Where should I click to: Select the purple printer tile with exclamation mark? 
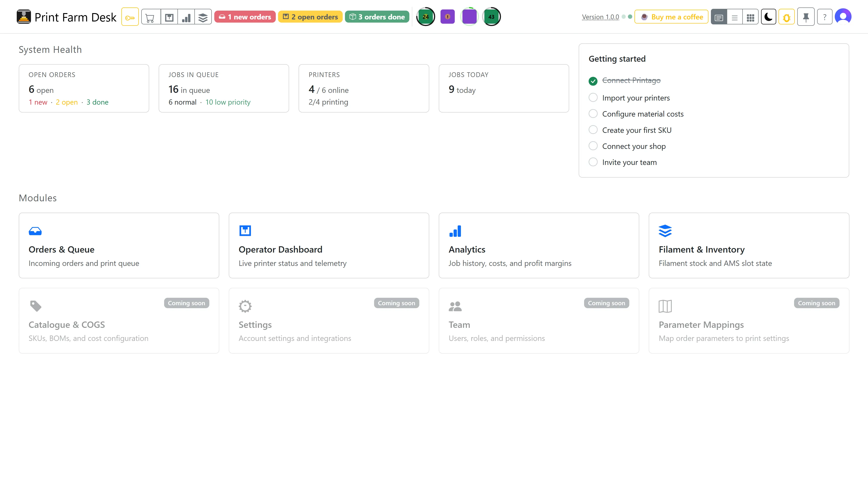[448, 17]
